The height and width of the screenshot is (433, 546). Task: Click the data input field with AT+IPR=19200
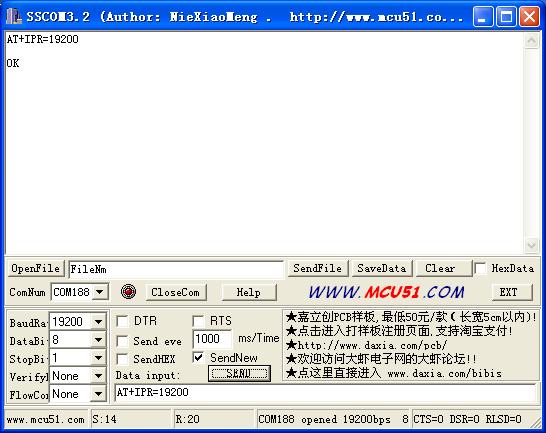coord(325,393)
